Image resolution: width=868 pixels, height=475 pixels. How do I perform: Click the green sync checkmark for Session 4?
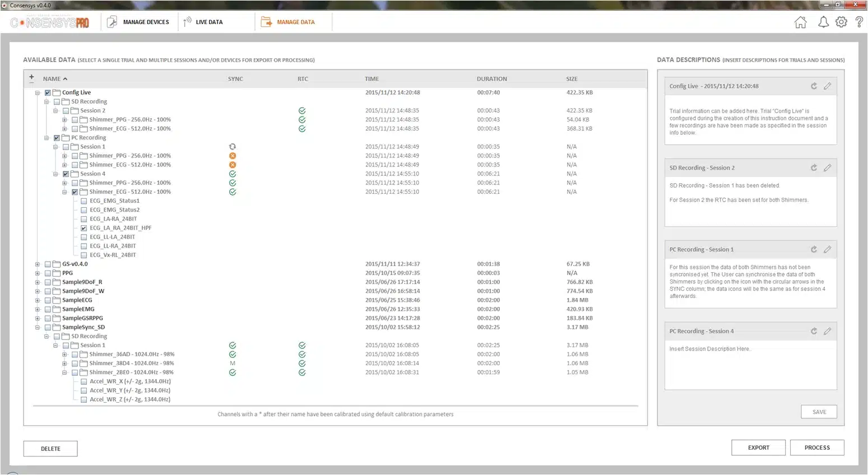(233, 174)
